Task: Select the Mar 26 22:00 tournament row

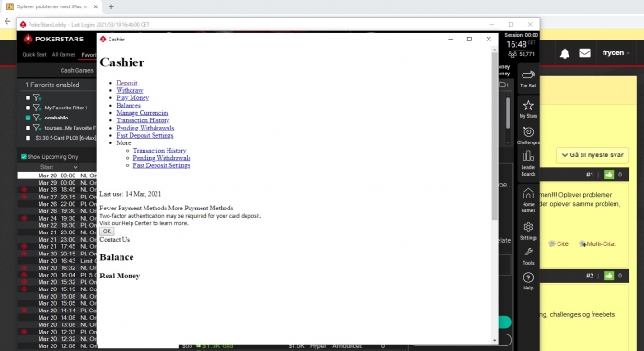Action: click(x=57, y=204)
